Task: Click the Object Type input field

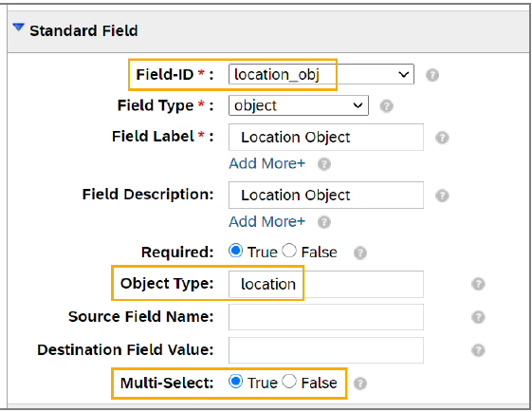Action: [x=326, y=284]
